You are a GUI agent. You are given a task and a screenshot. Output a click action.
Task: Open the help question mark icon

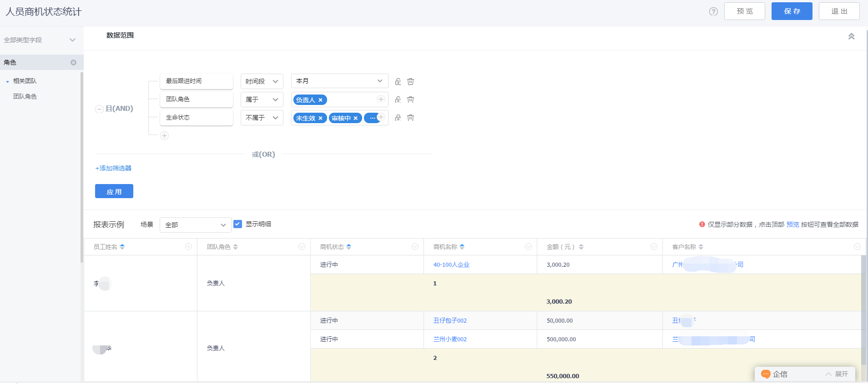[713, 11]
